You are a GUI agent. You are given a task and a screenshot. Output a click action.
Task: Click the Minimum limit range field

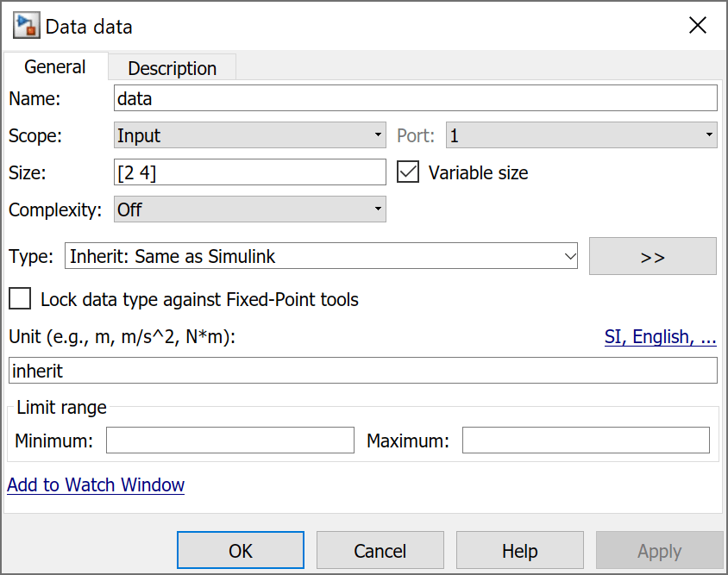click(x=229, y=441)
